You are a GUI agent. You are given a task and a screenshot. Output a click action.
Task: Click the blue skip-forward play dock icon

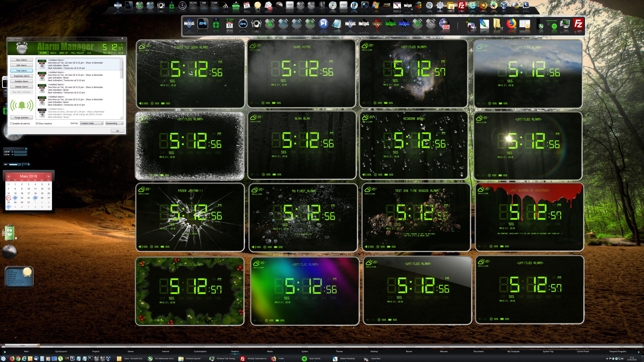click(323, 24)
